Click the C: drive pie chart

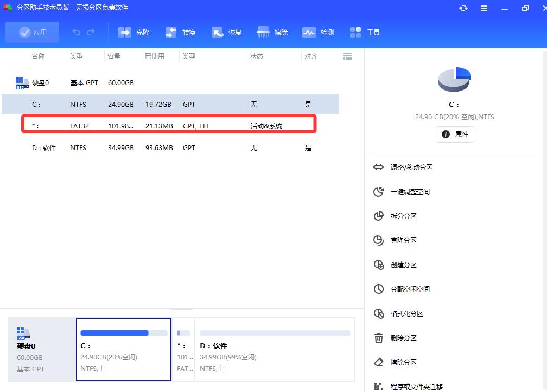[454, 79]
